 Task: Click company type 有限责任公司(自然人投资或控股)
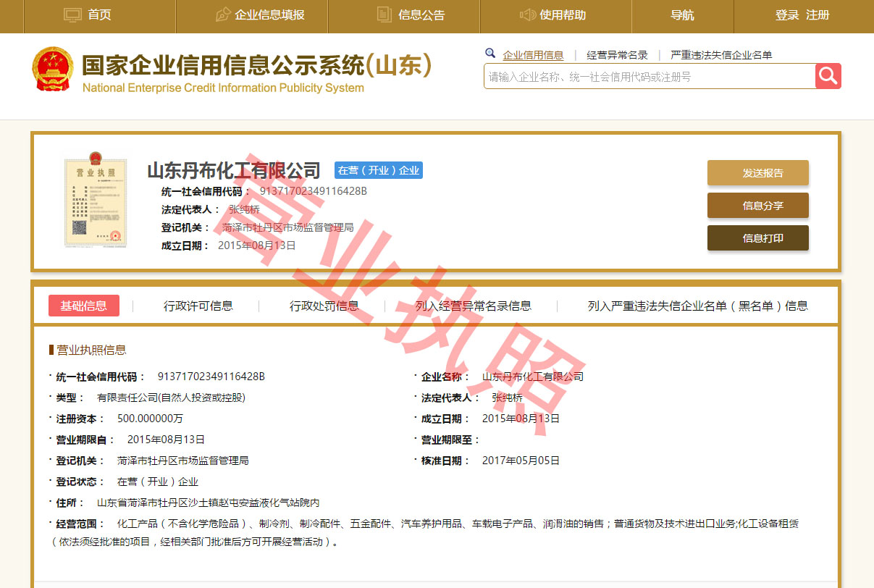pos(171,398)
